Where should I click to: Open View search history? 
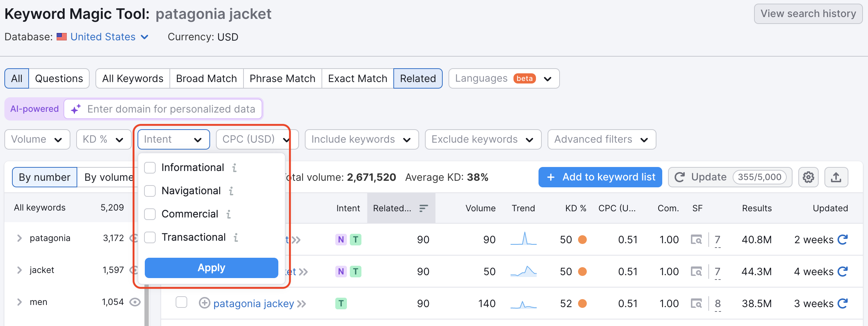pyautogui.click(x=808, y=14)
